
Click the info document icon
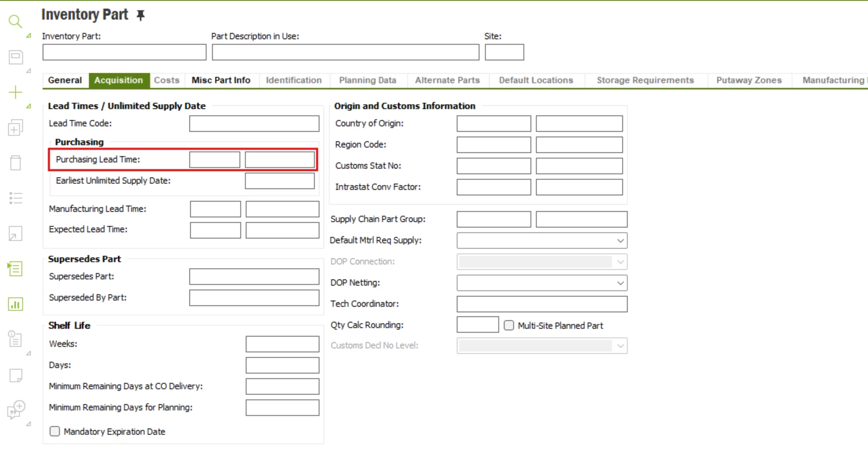(15, 339)
